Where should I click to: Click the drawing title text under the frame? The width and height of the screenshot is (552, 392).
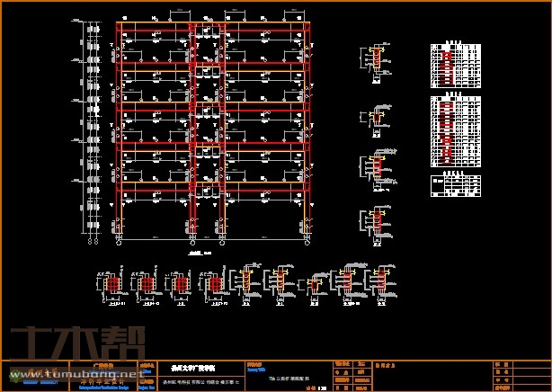199,254
